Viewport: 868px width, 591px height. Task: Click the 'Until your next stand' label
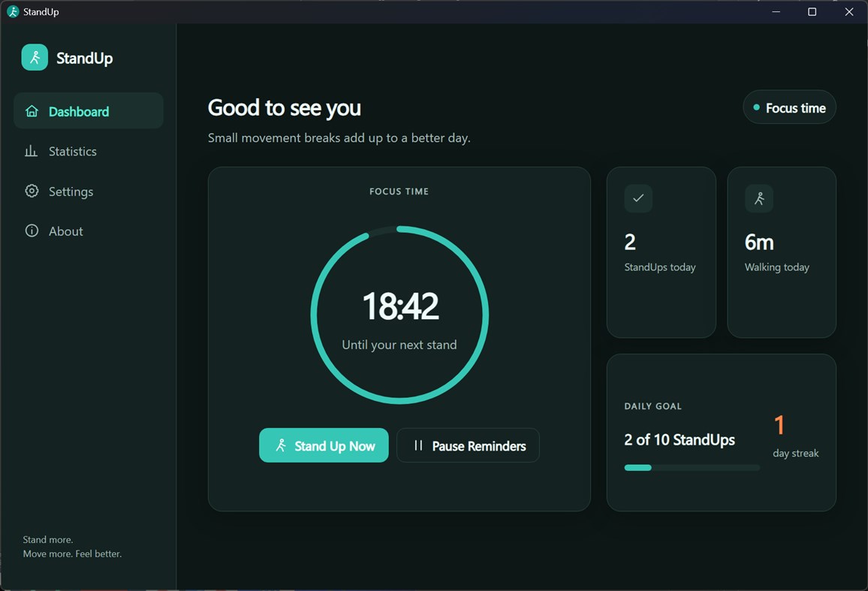399,345
